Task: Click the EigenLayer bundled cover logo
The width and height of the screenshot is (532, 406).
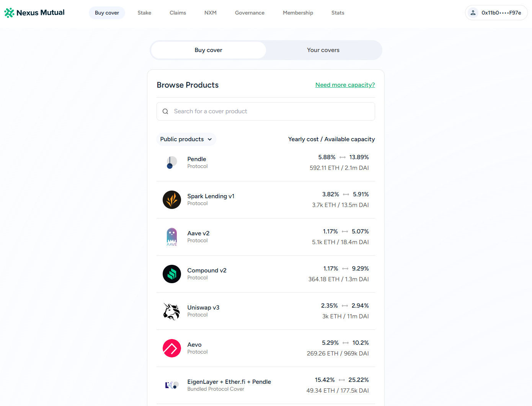Action: (x=172, y=385)
